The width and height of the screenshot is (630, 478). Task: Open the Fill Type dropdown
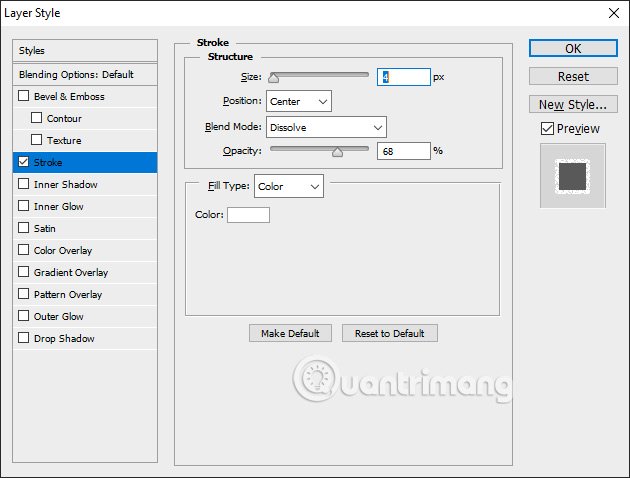coord(289,186)
